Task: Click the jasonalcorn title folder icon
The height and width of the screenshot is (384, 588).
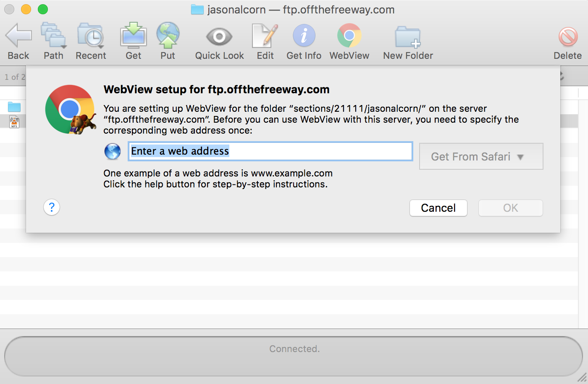Action: pos(197,10)
